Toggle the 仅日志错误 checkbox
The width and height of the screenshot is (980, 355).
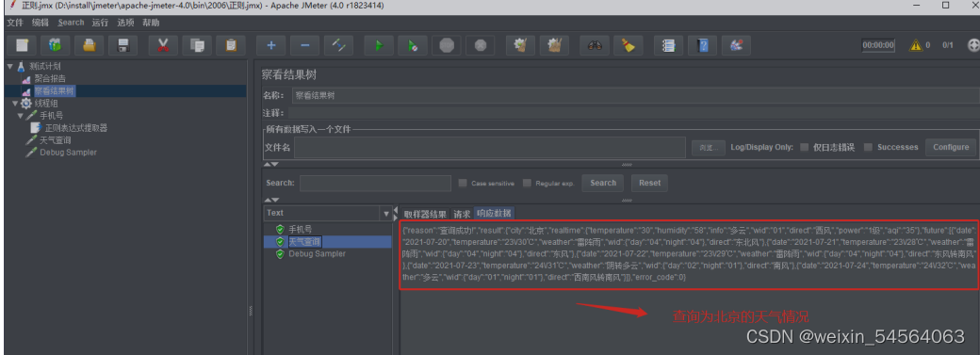click(x=804, y=148)
